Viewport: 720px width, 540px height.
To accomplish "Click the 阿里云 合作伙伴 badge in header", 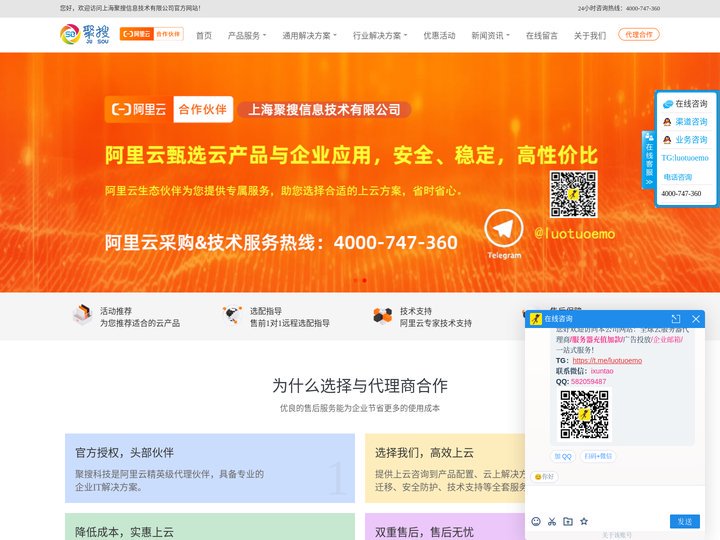I will coord(152,34).
